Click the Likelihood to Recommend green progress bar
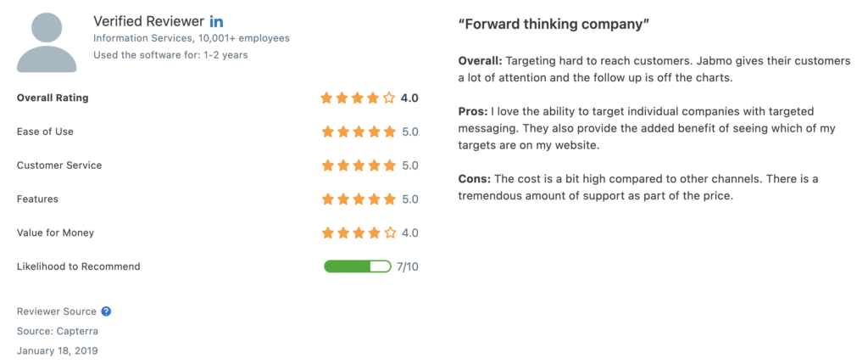Viewport: 868px width, 364px height. click(x=358, y=266)
